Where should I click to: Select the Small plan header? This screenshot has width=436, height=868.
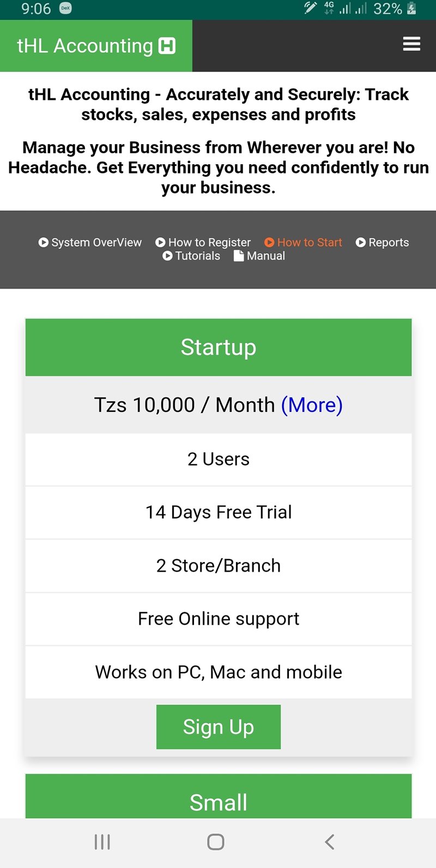[x=218, y=802]
